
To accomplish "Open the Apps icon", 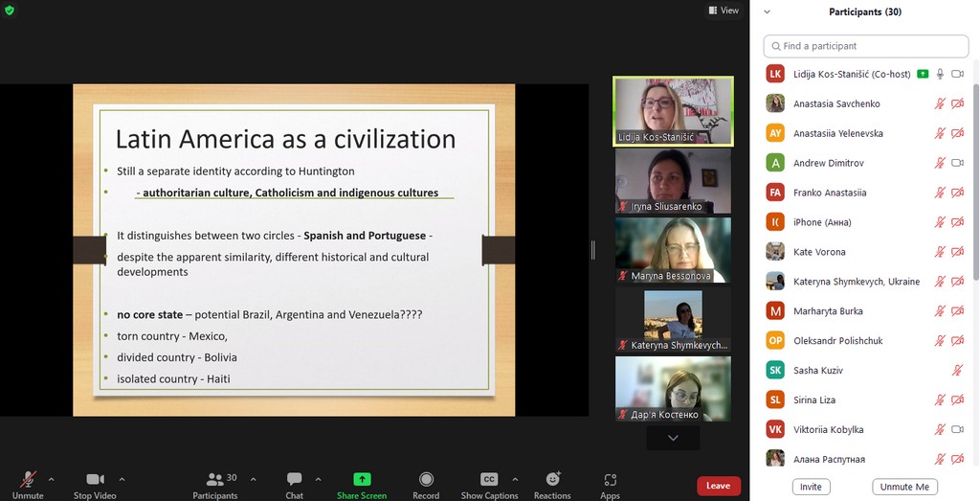I will (610, 479).
